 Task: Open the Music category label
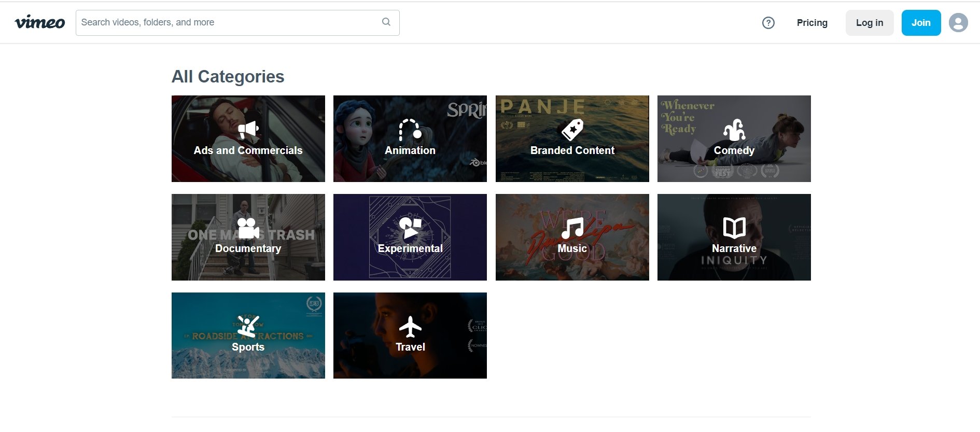tap(572, 249)
